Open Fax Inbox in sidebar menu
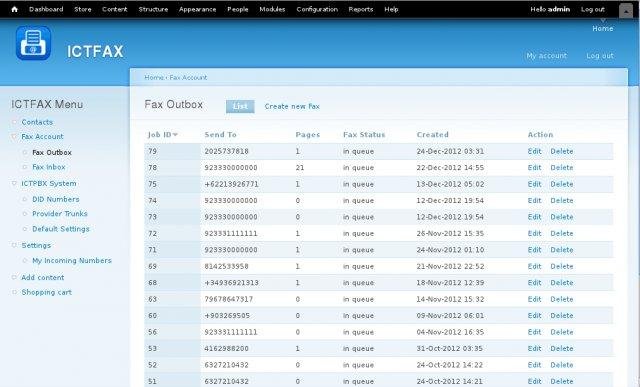This screenshot has width=640, height=387. [49, 167]
